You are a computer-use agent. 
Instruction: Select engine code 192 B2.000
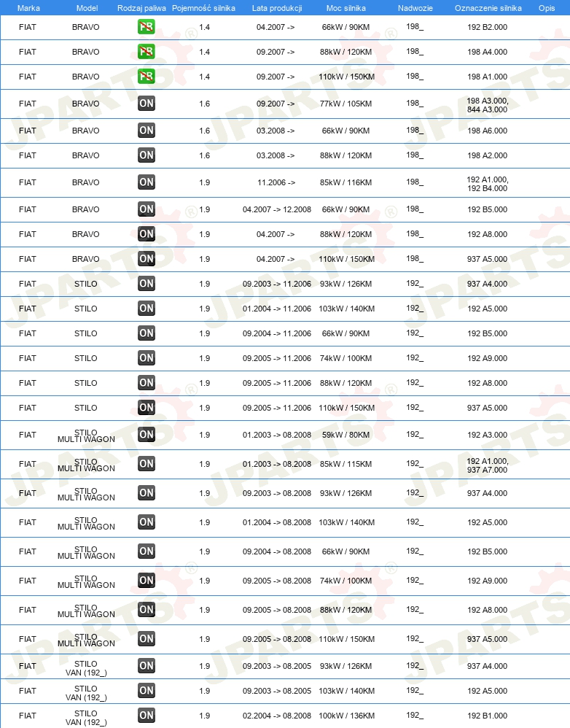pyautogui.click(x=487, y=27)
